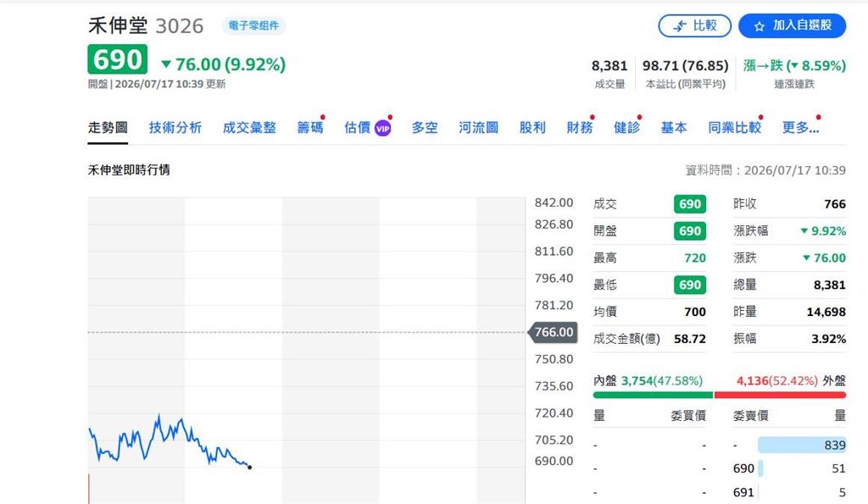
Task: Open the 河流圖 tab
Action: pyautogui.click(x=478, y=127)
